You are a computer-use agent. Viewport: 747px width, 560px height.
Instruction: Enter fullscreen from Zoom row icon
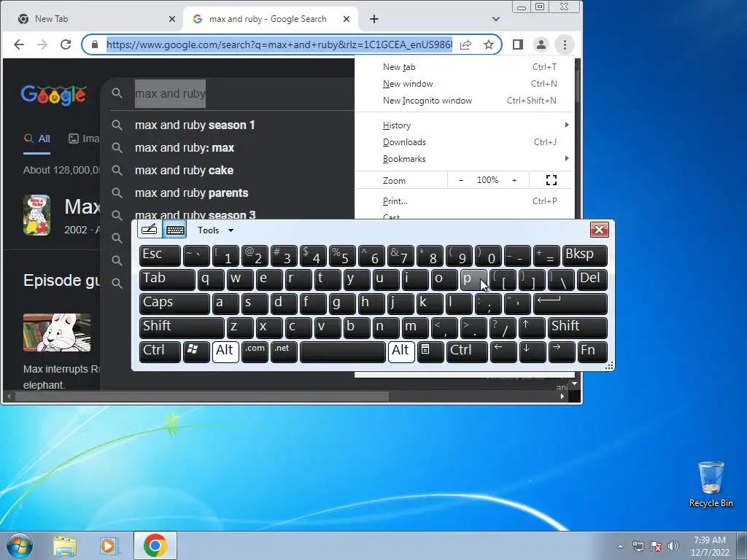551,180
